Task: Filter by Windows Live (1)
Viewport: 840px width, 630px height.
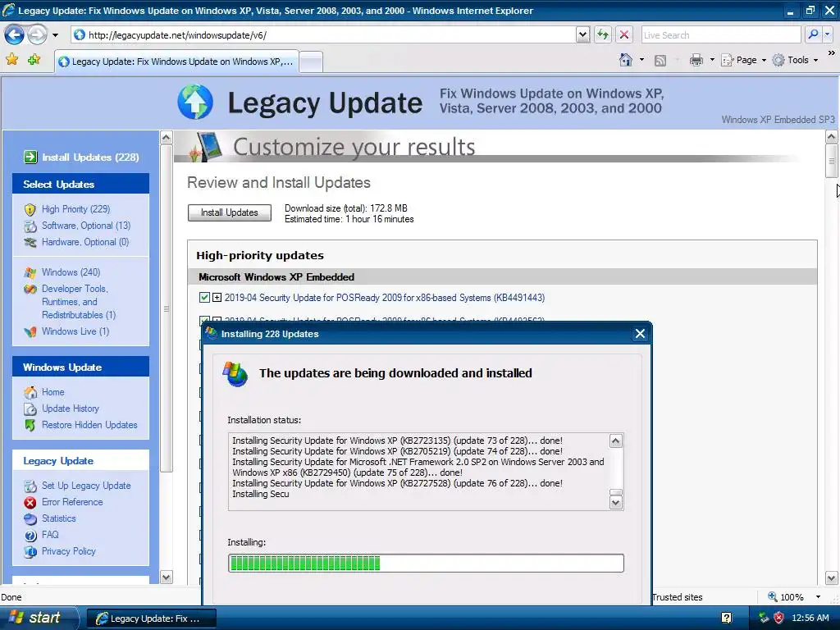Action: point(75,331)
